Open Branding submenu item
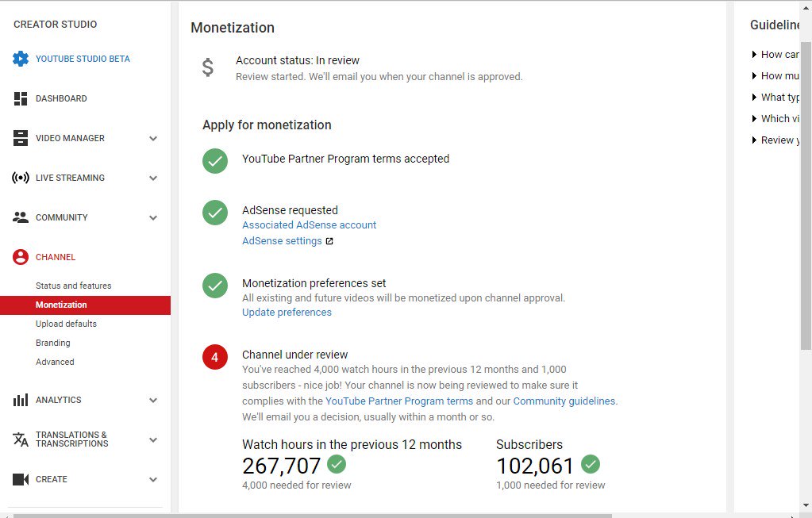Viewport: 812px width, 518px height. tap(53, 343)
